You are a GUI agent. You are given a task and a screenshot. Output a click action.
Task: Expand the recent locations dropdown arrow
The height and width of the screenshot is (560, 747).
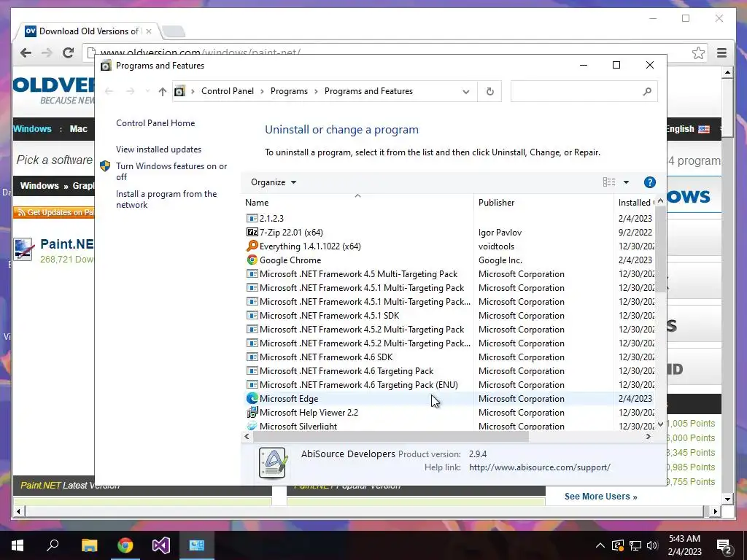point(147,91)
